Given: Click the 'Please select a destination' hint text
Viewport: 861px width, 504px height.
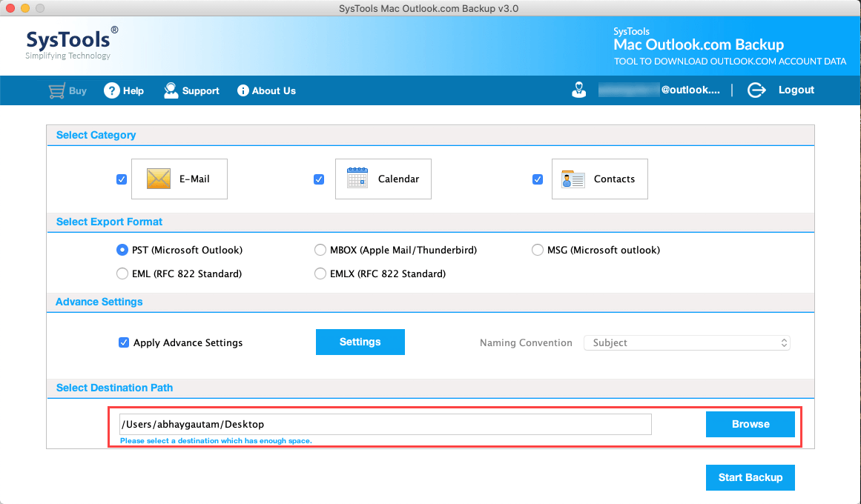Looking at the screenshot, I should [216, 441].
